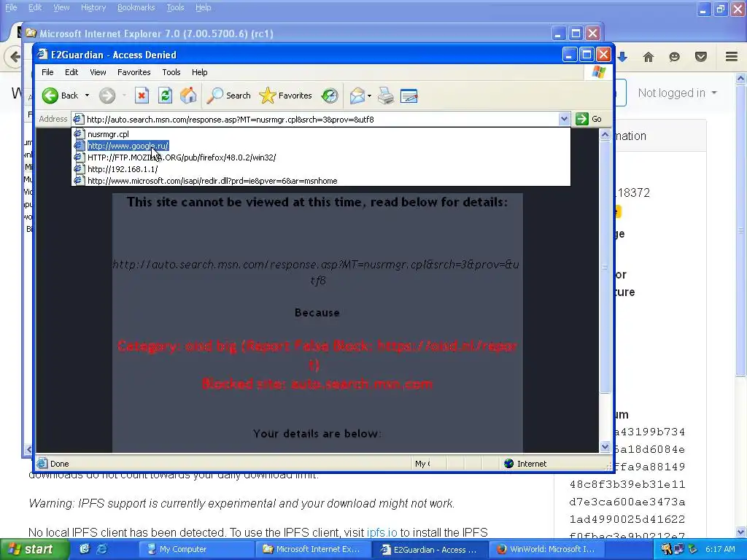Click the 6:17 AM system clock
Viewport: 747px width, 560px height.
coord(720,549)
